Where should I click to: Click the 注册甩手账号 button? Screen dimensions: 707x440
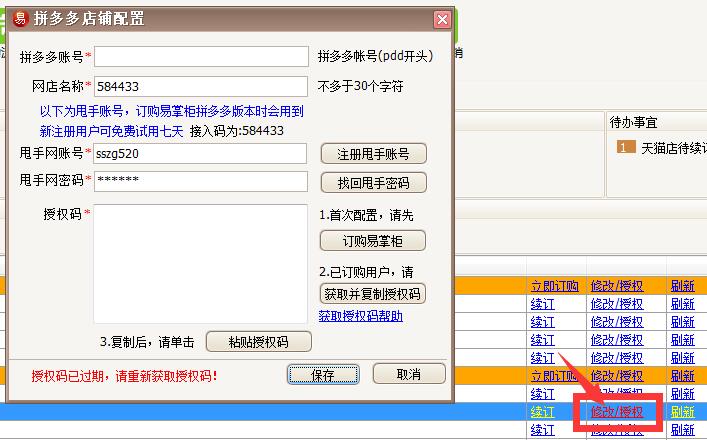[x=373, y=154]
